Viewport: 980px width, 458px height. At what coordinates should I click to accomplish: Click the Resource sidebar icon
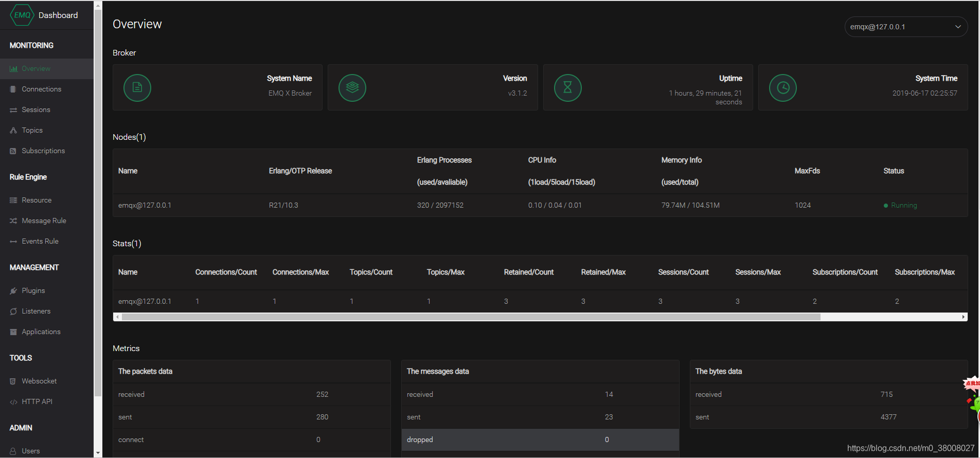(x=13, y=200)
